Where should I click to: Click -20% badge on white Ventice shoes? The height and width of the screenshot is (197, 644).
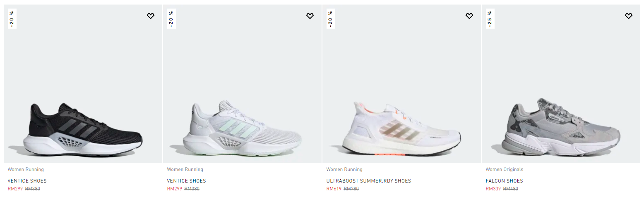coord(171,19)
